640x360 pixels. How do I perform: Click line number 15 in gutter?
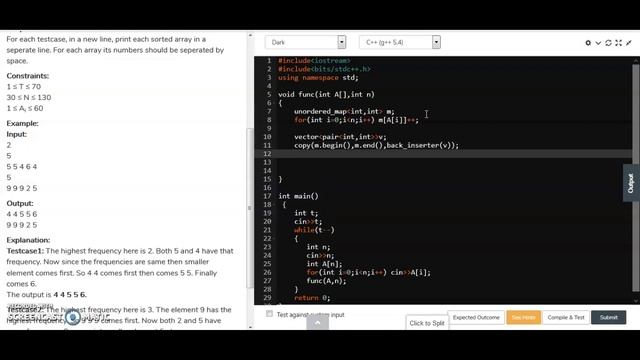coord(267,179)
